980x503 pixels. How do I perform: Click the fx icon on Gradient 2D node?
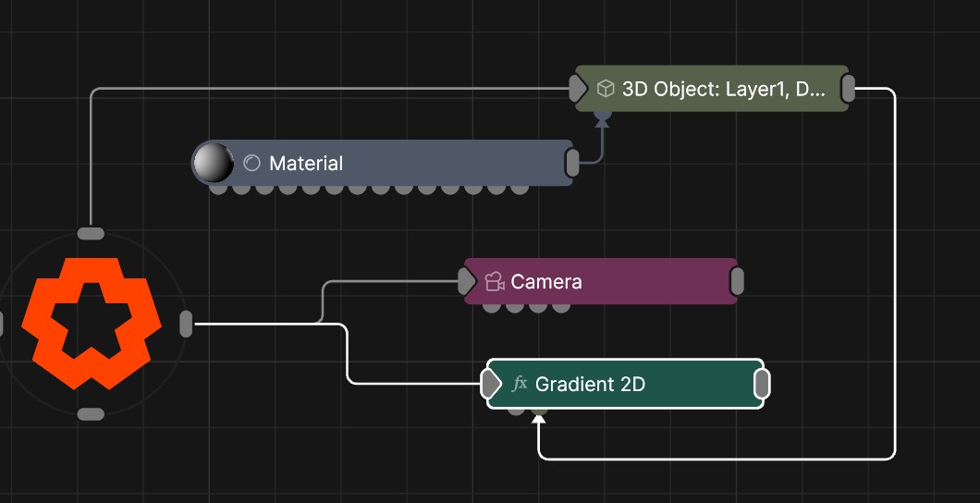click(520, 384)
